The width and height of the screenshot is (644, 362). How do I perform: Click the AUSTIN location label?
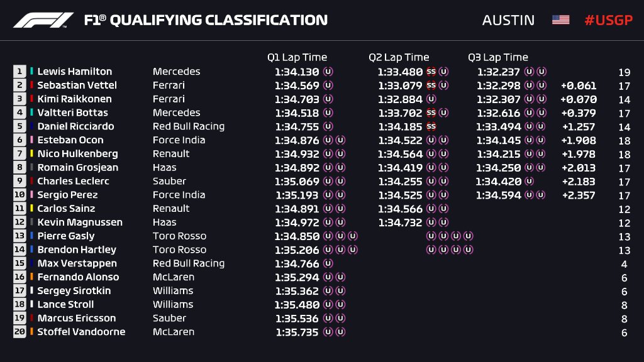(x=508, y=20)
